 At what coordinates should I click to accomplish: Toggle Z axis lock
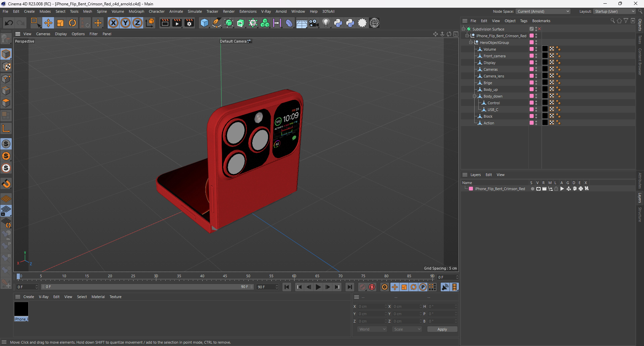point(138,23)
